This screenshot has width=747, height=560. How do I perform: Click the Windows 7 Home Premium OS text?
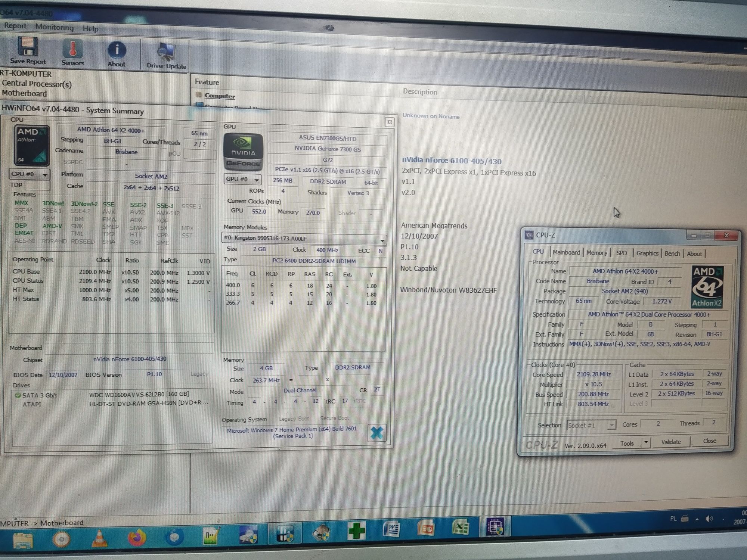(292, 432)
